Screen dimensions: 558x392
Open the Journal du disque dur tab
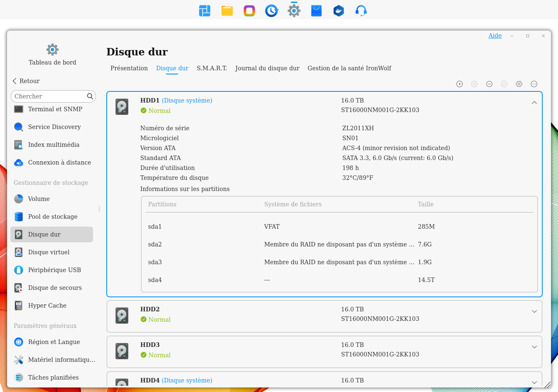(267, 68)
